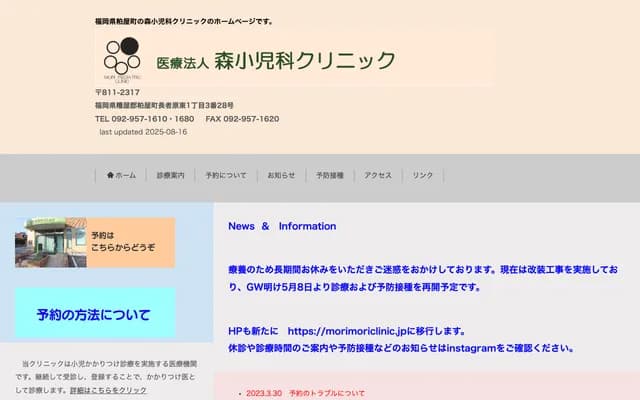The height and width of the screenshot is (400, 640).
Task: Click the clinic circles logo icon
Action: (123, 58)
